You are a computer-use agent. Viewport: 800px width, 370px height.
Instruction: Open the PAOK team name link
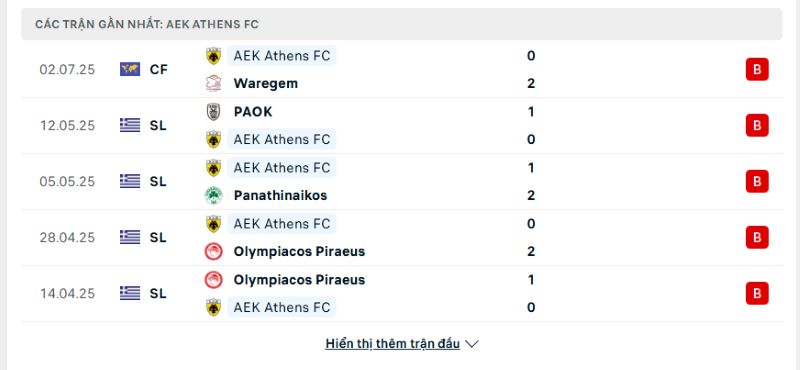click(253, 112)
